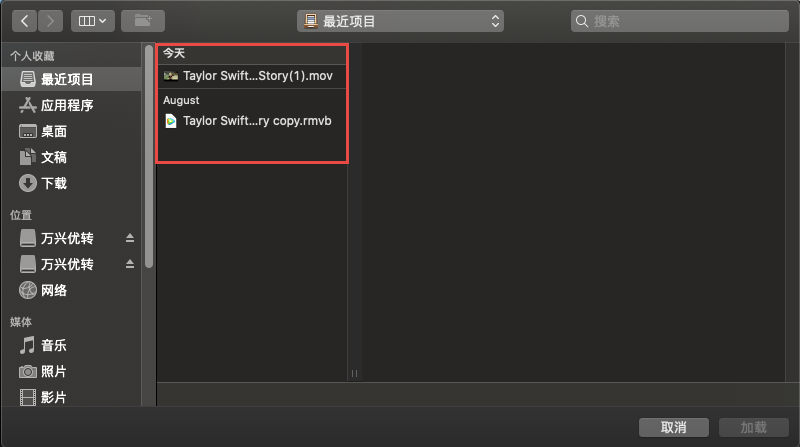Create a new folder from the toolbar
Screen dimensions: 800x447
tap(143, 21)
